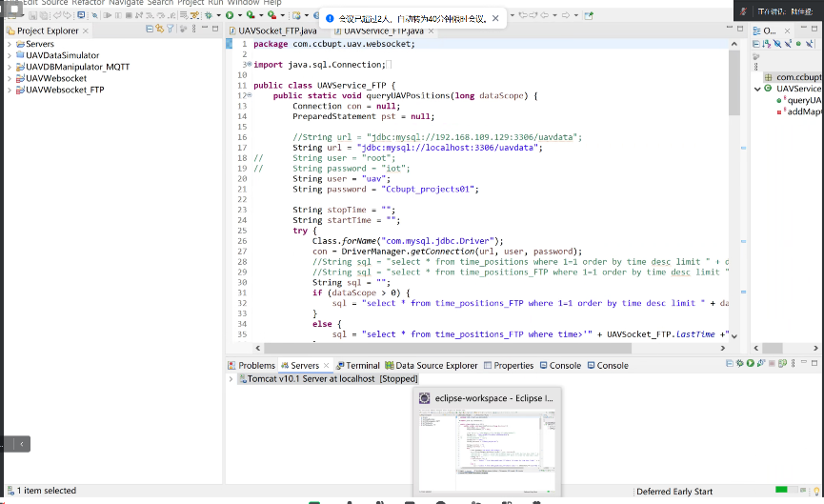Start the server with green play icon
This screenshot has width=824, height=504.
point(751,363)
